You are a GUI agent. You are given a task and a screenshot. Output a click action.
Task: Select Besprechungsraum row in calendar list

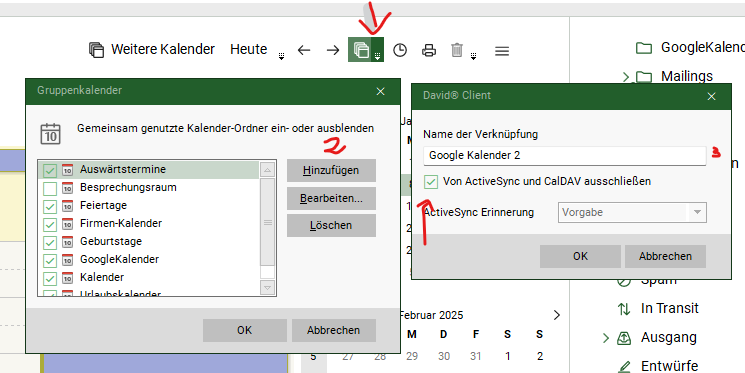point(148,188)
